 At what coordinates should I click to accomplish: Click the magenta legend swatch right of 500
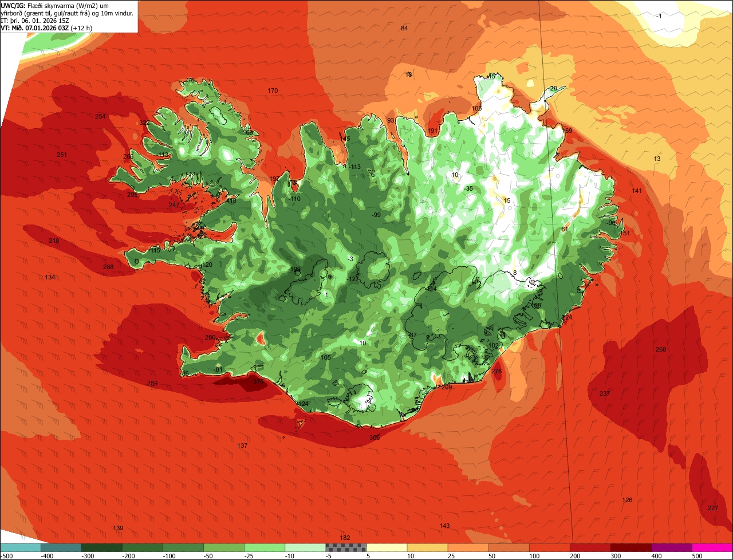712,547
